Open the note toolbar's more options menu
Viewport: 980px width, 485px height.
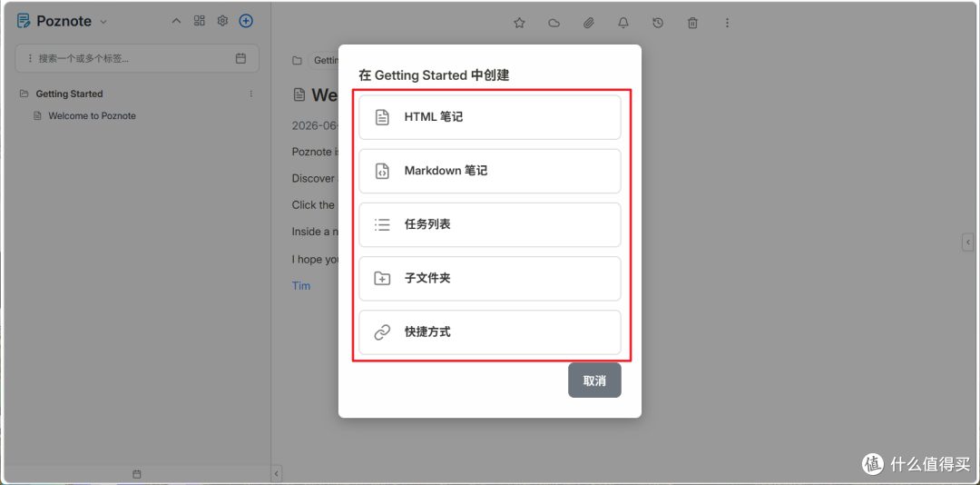(x=727, y=23)
